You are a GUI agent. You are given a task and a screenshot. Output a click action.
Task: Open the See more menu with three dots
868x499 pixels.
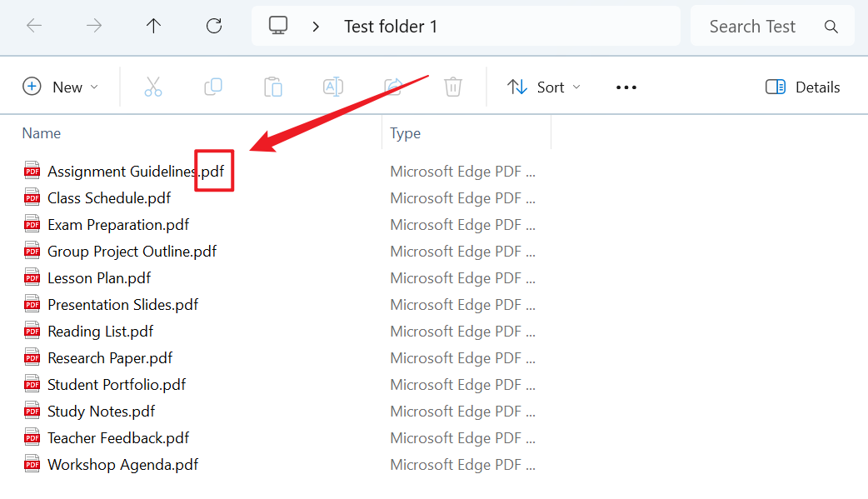pos(626,86)
